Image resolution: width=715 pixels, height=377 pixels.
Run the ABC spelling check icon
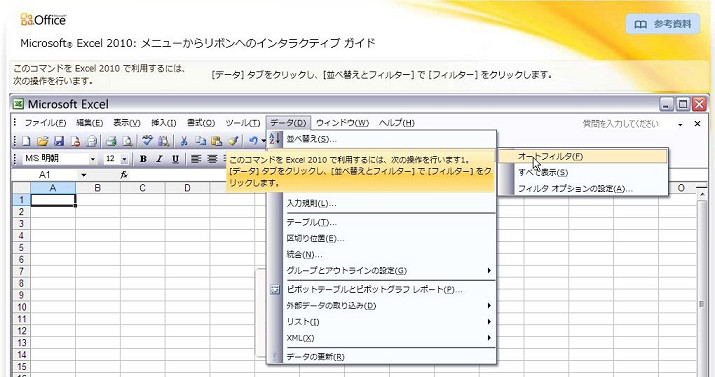[147, 141]
